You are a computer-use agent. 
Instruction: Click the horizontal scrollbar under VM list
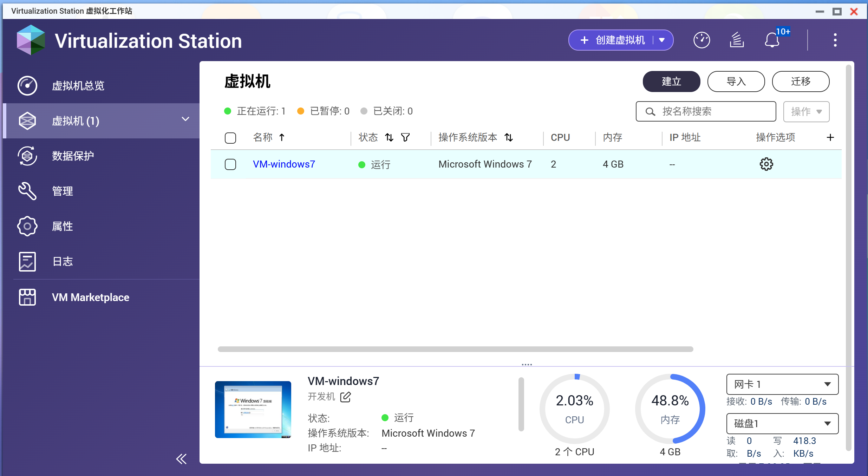click(455, 349)
